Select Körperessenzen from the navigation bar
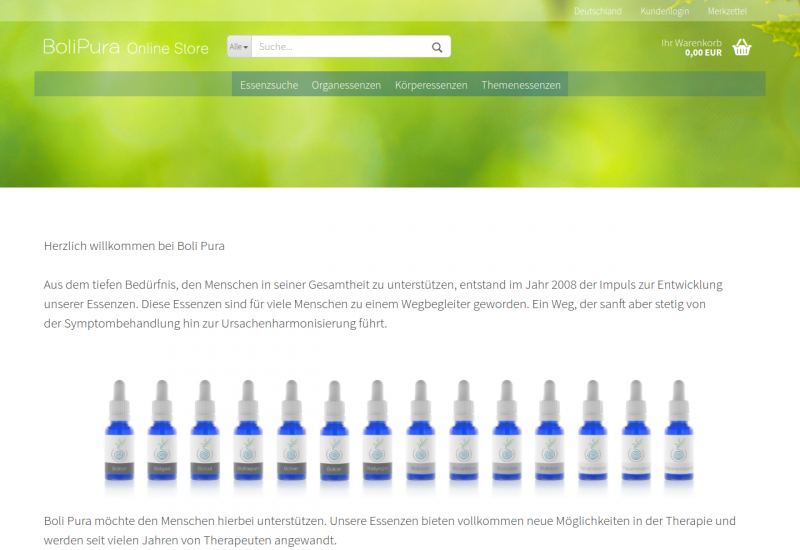The width and height of the screenshot is (800, 550). pos(431,85)
